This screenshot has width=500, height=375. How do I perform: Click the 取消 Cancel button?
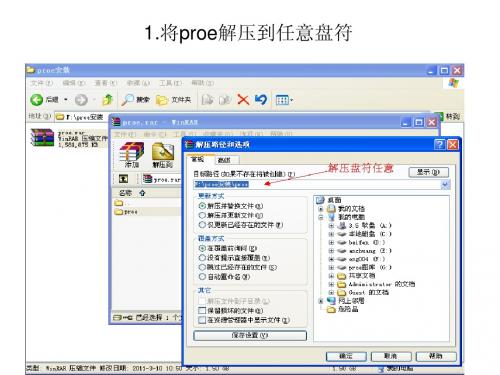[x=391, y=356]
